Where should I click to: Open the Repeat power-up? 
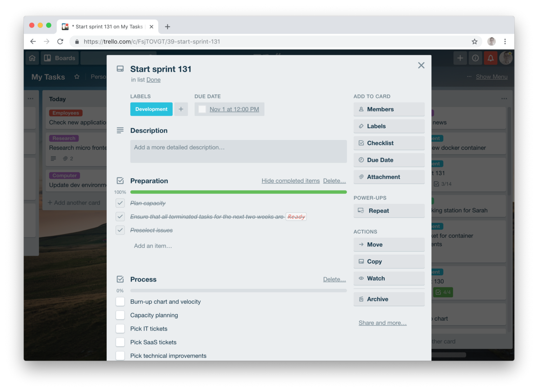389,211
